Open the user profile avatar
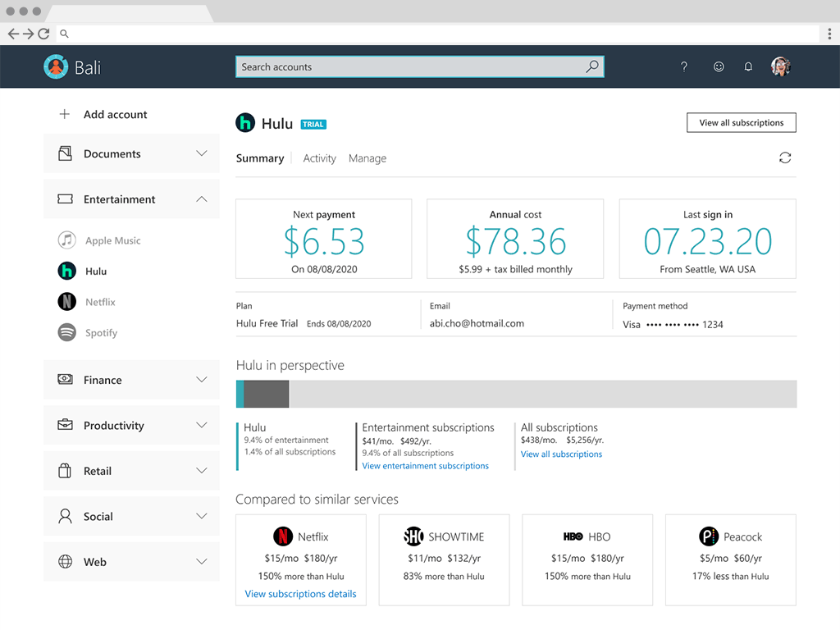This screenshot has height=630, width=840. click(x=781, y=66)
